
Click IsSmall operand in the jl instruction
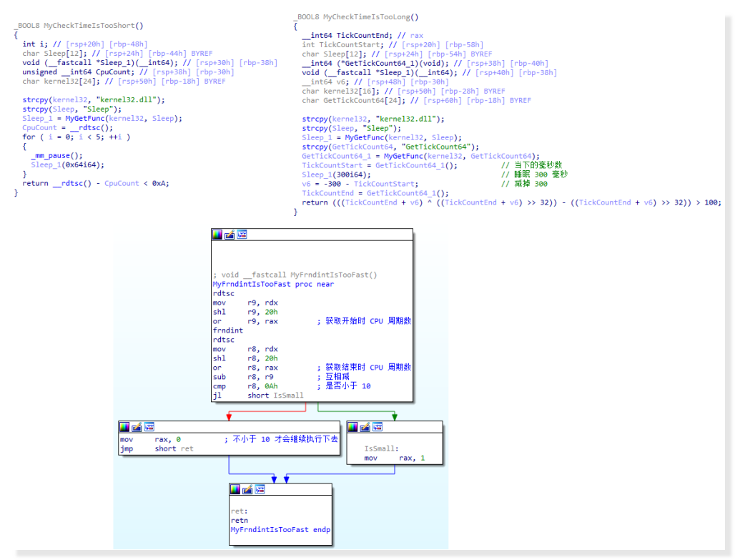pyautogui.click(x=289, y=396)
